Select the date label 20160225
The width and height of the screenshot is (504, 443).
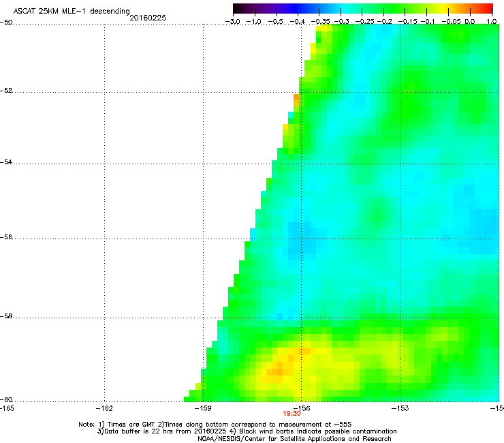[x=148, y=18]
